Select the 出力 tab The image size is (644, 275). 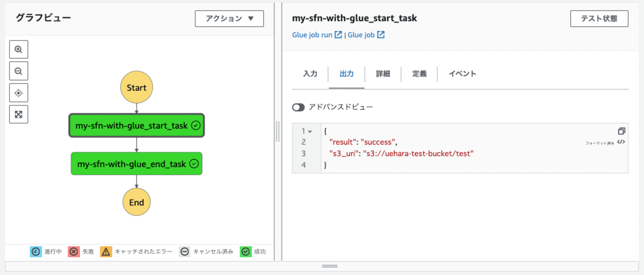point(346,74)
